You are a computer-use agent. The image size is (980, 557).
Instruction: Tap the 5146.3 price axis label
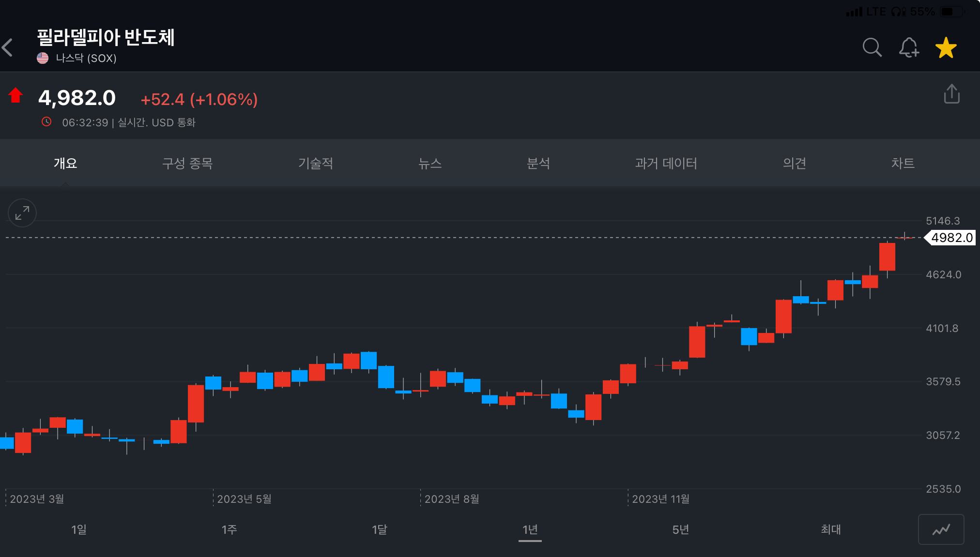click(943, 221)
